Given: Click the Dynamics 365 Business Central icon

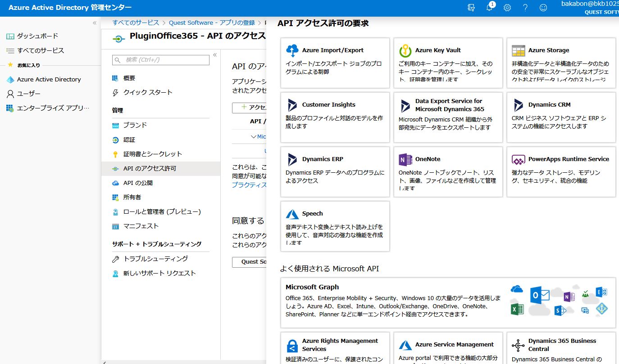Looking at the screenshot, I should 519,346.
